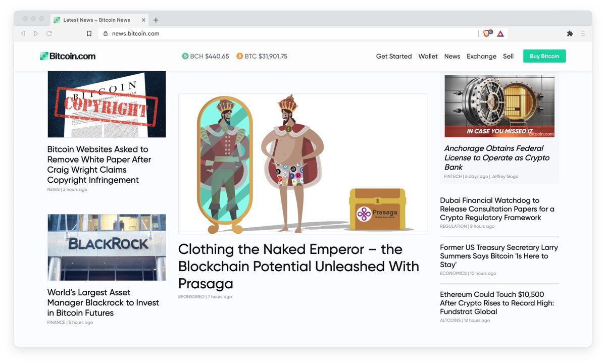
Task: Click ECONOMICS category label
Action: tap(453, 274)
